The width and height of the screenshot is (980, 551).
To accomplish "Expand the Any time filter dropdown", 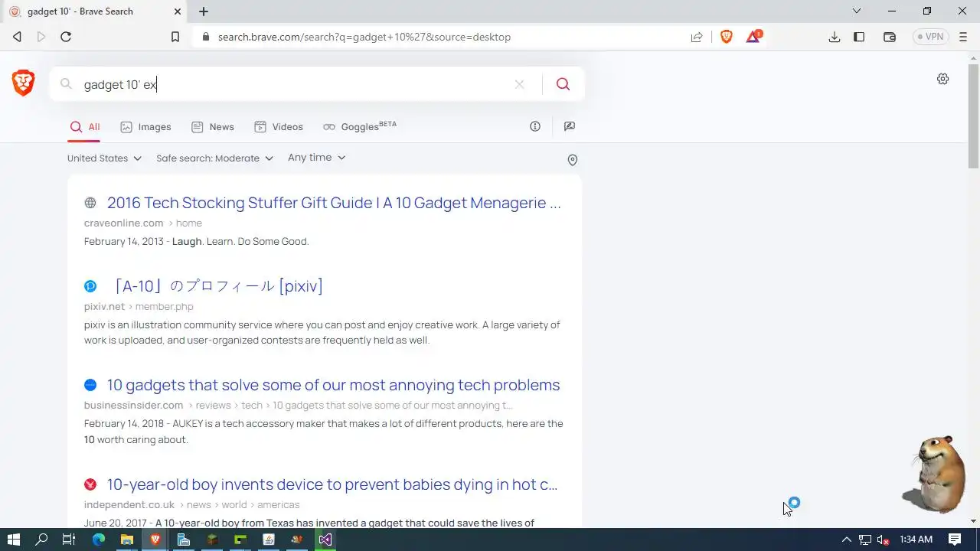I will pos(317,158).
